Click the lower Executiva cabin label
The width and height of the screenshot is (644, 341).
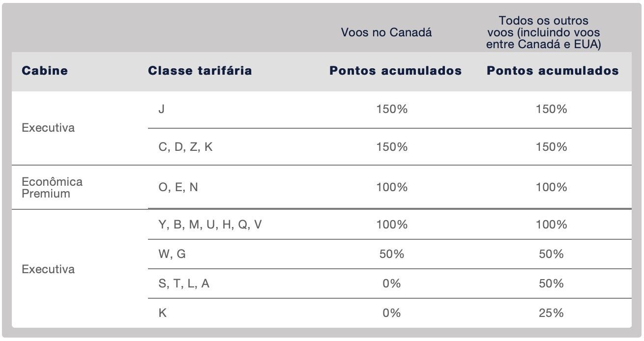tap(48, 269)
